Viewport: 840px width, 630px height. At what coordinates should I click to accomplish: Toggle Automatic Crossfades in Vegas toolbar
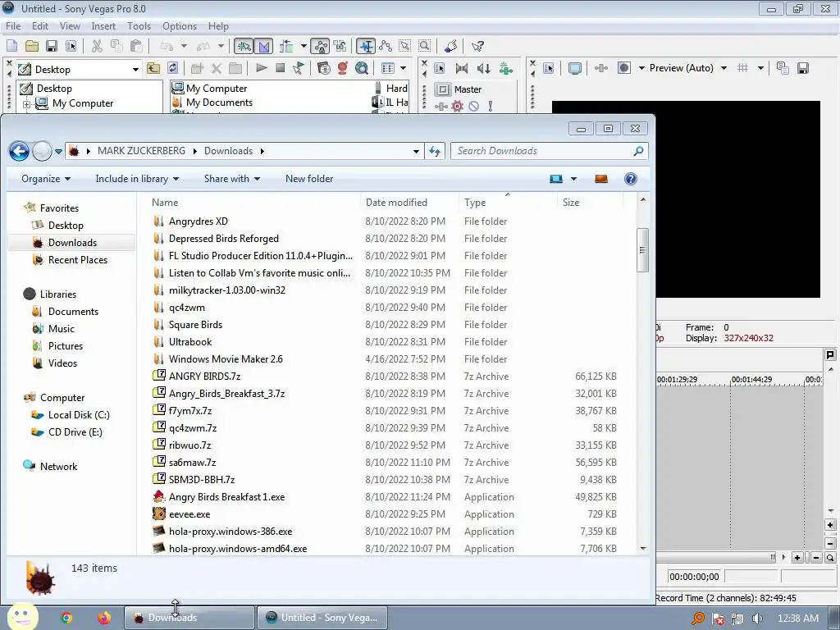(x=263, y=46)
